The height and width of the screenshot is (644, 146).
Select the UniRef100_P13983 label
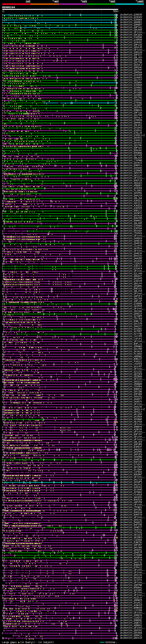click(x=131, y=191)
